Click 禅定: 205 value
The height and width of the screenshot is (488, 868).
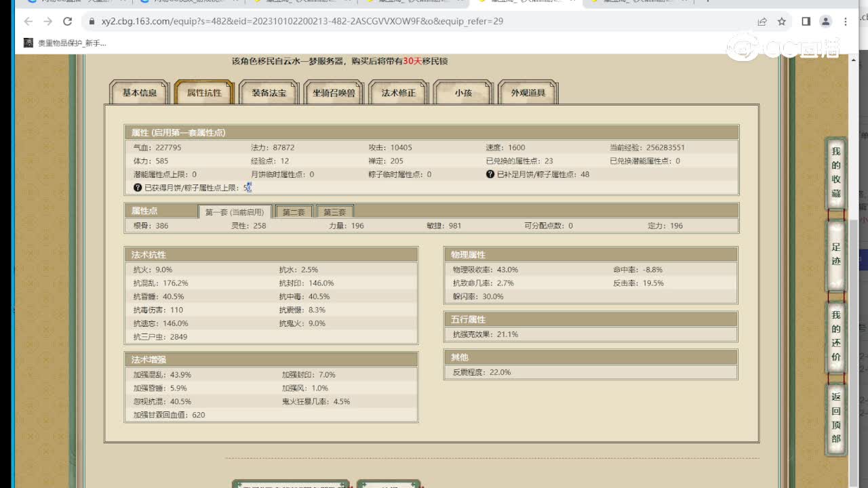[385, 161]
